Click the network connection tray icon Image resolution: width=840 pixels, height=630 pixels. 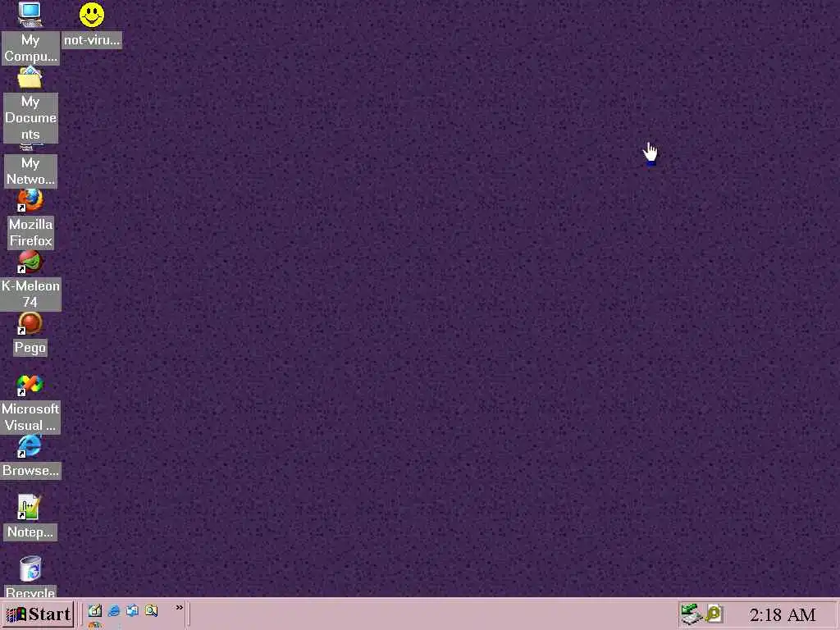click(x=691, y=614)
